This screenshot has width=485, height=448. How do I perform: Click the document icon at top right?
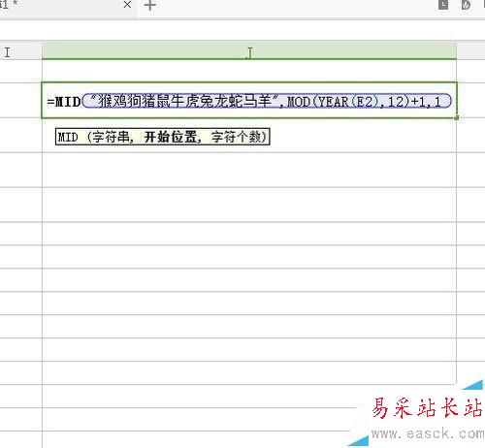tap(443, 5)
